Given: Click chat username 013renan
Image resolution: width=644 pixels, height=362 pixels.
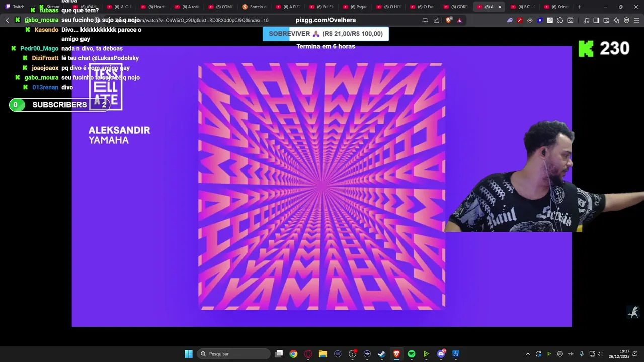Looking at the screenshot, I should click(x=45, y=87).
